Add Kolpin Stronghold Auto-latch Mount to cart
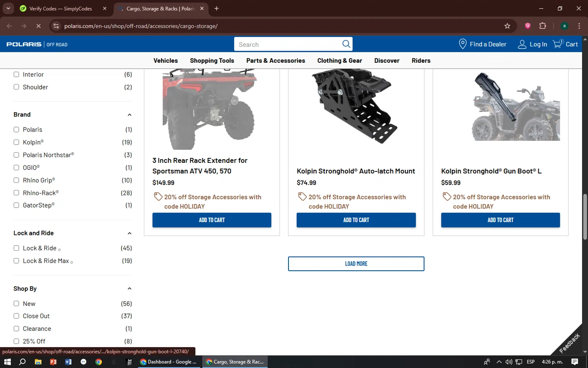 click(356, 220)
